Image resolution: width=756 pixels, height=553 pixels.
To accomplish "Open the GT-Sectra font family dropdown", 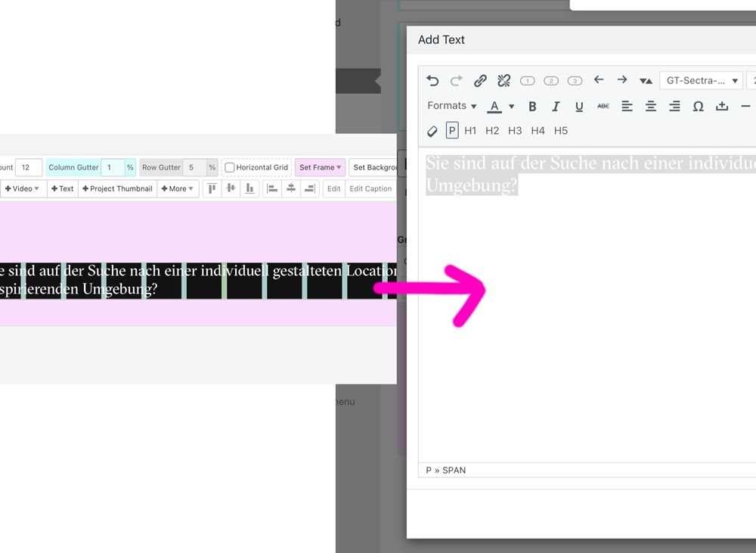I will tap(701, 81).
